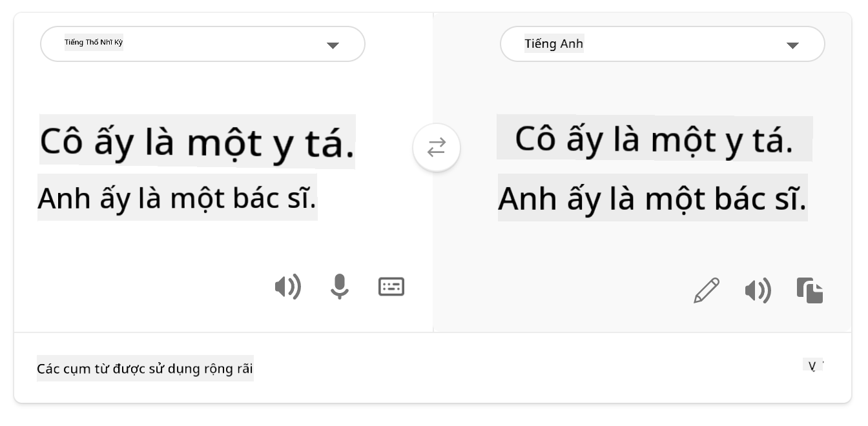Click the target language dropdown arrow
Screen dimensions: 868x426
click(x=792, y=45)
